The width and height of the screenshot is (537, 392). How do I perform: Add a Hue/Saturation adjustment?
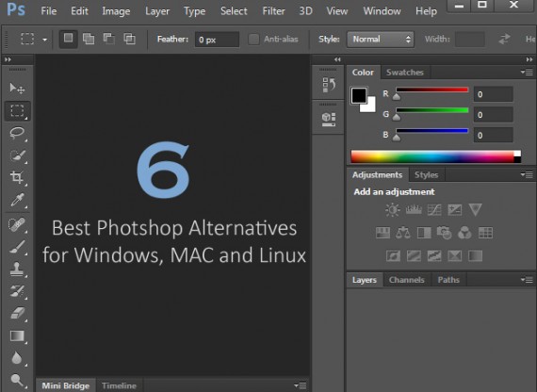pyautogui.click(x=382, y=233)
